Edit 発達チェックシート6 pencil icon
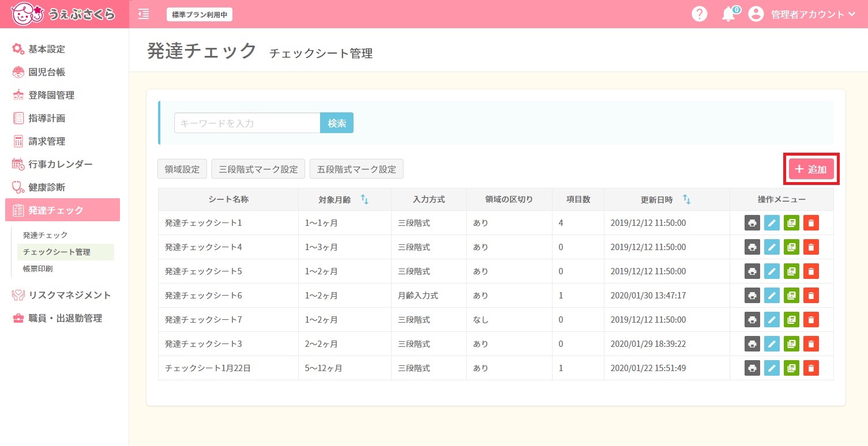Image resolution: width=868 pixels, height=446 pixels. (772, 296)
